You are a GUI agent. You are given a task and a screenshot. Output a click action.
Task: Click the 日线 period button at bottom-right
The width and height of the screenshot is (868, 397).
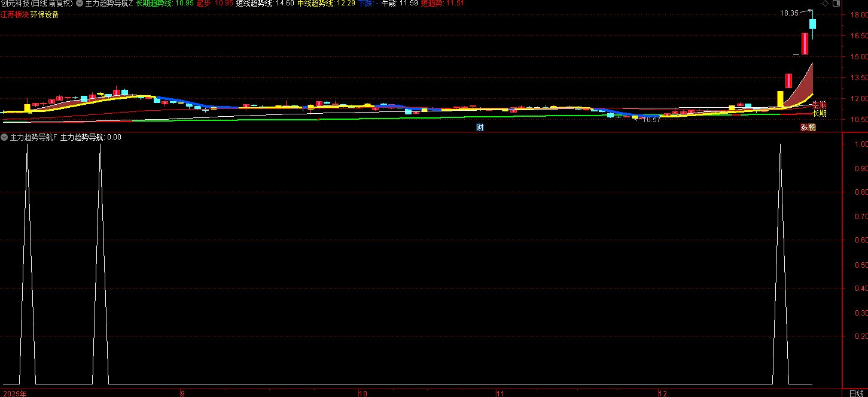(856, 393)
